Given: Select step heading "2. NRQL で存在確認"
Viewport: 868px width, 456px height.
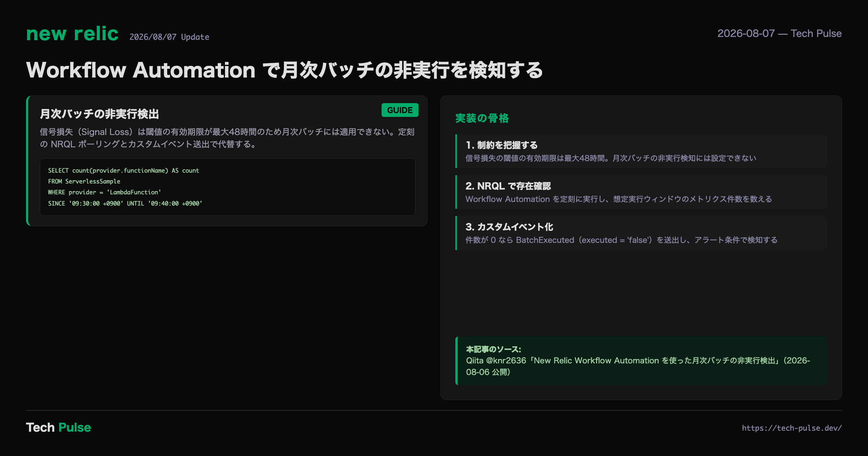Looking at the screenshot, I should pyautogui.click(x=508, y=186).
